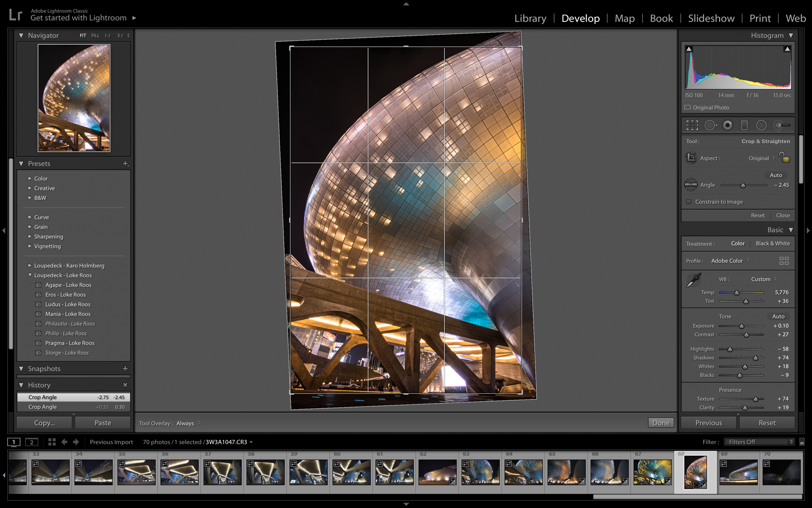Open the WB Custom dropdown
This screenshot has width=812, height=508.
[x=763, y=279]
